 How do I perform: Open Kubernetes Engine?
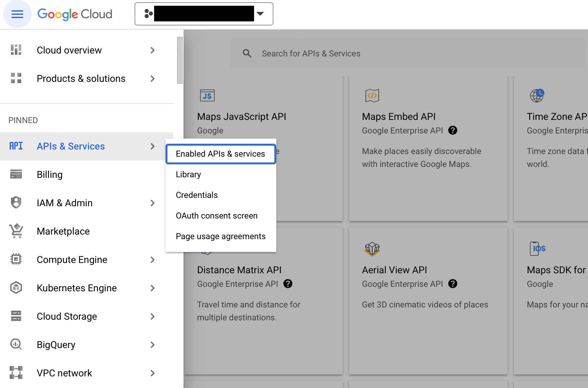pos(77,288)
